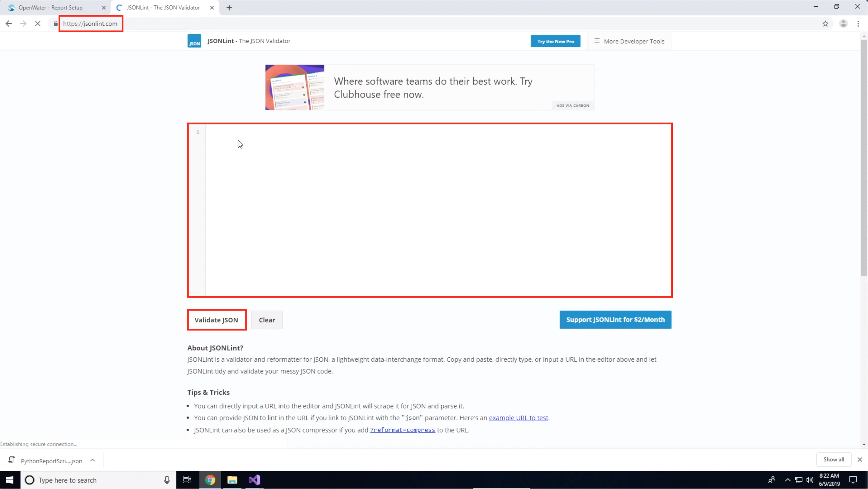868x489 pixels.
Task: Close the OpenWater Report Setup tab
Action: pos(104,8)
